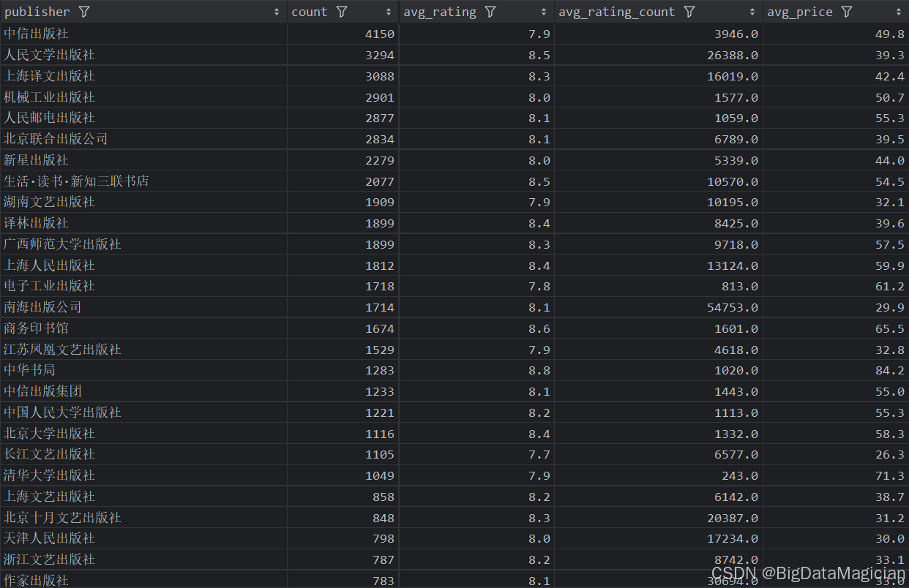This screenshot has width=909, height=588.
Task: Select the 中国人民大学出版社 publisher cell
Action: pos(143,412)
